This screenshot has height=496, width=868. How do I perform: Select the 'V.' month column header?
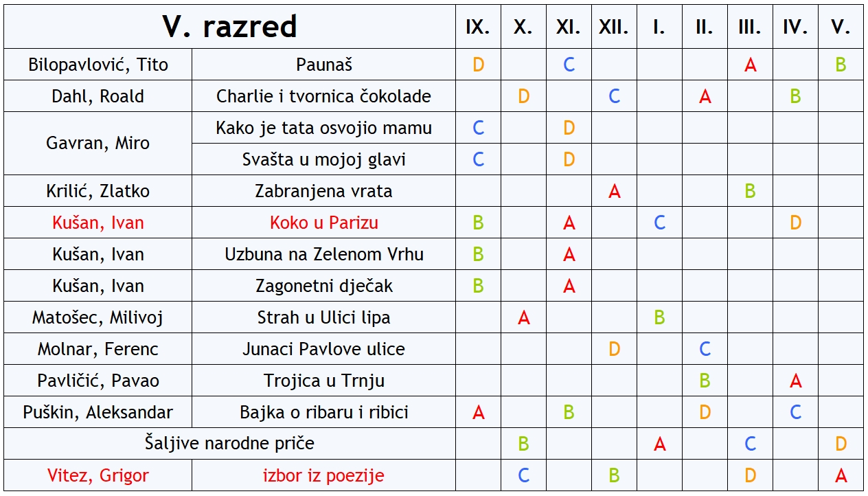click(841, 27)
